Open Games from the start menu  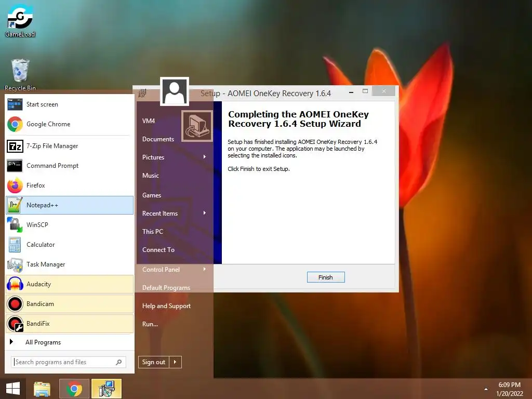pyautogui.click(x=152, y=195)
